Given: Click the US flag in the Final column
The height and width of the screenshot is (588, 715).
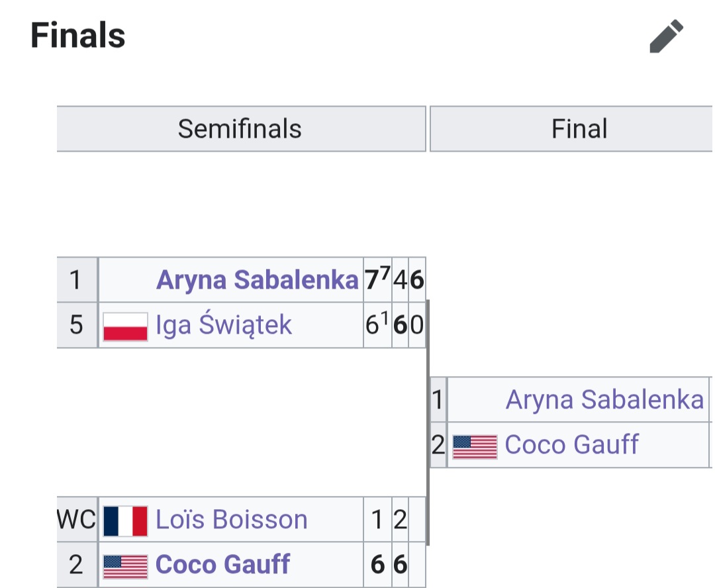Looking at the screenshot, I should [475, 446].
